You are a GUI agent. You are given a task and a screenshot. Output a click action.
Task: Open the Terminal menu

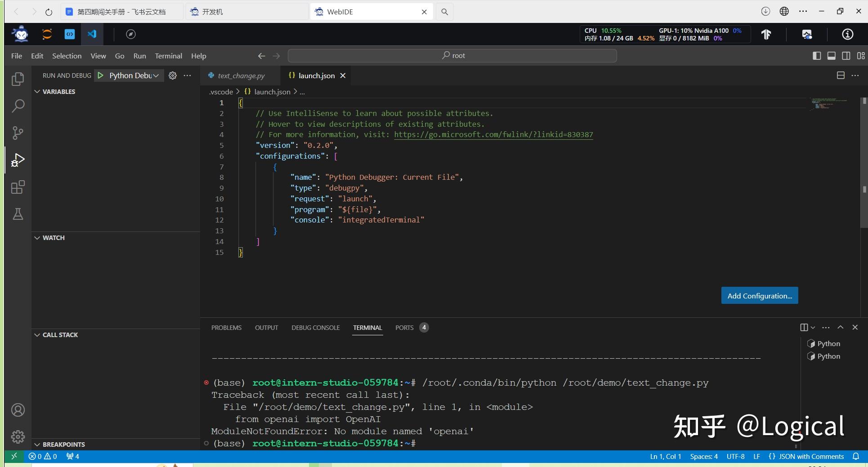[x=168, y=56]
